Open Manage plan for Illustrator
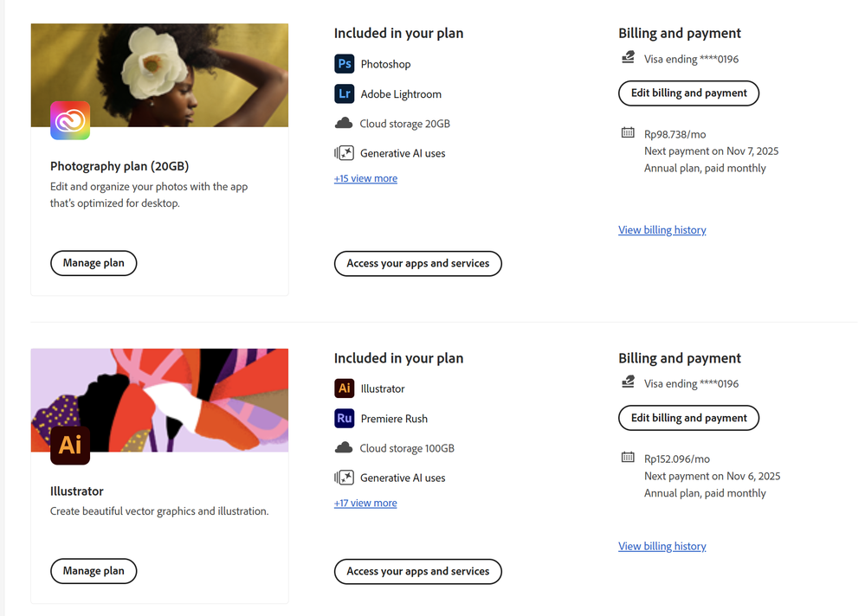 [x=94, y=571]
